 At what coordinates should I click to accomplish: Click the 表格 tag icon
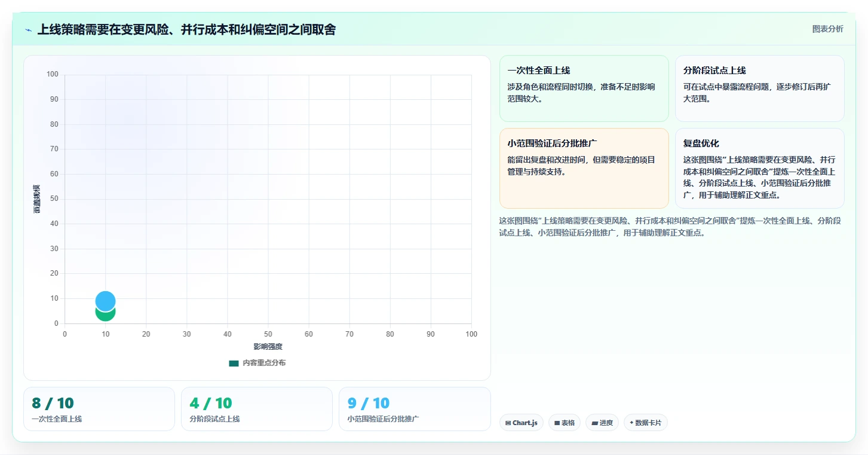click(557, 423)
